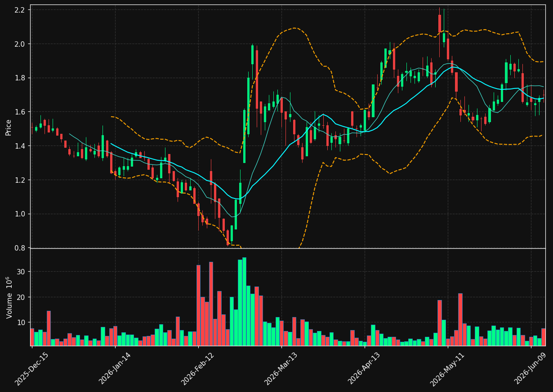553x392 pixels.
Task: Click the 2026-Jun-09 date label
Action: [x=531, y=369]
